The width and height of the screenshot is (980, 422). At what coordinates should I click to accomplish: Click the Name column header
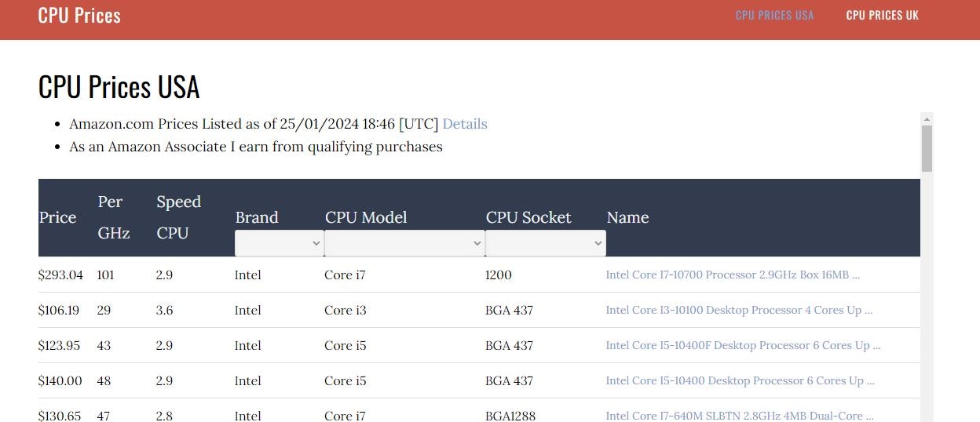627,217
